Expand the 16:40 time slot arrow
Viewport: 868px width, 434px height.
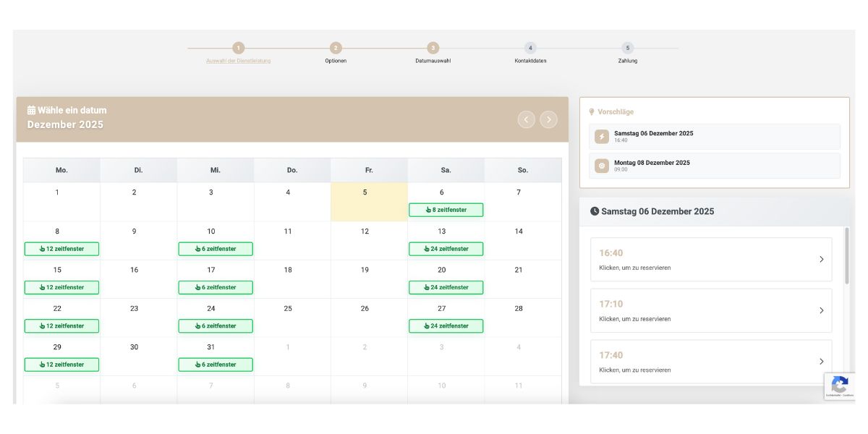click(x=821, y=260)
